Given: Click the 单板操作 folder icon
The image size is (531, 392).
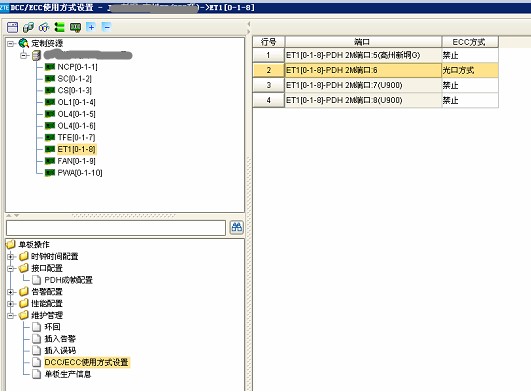Looking at the screenshot, I should point(11,244).
